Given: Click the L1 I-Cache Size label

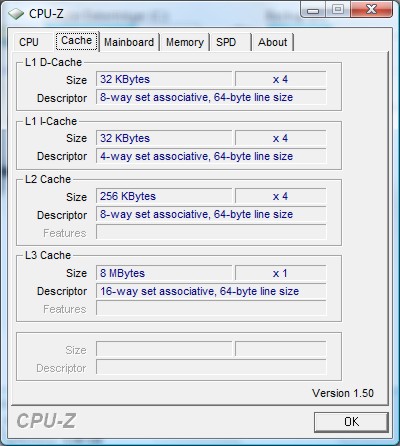Looking at the screenshot, I should (x=76, y=138).
